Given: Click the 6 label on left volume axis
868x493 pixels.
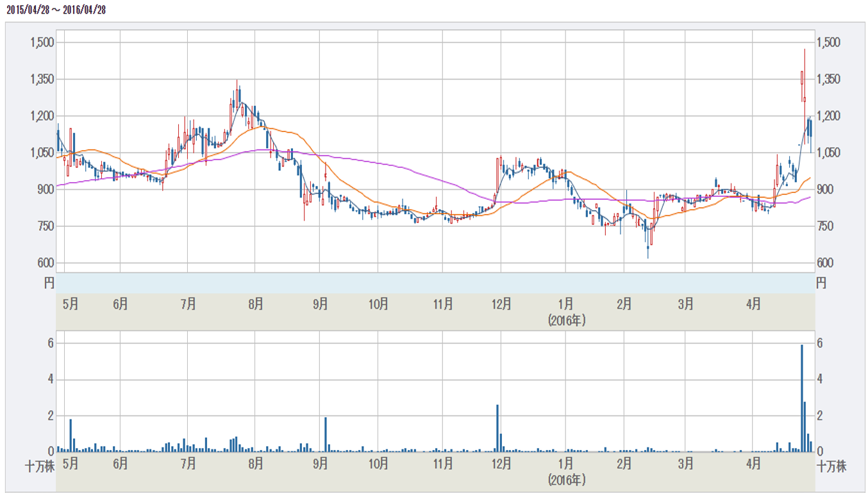Looking at the screenshot, I should click(49, 343).
